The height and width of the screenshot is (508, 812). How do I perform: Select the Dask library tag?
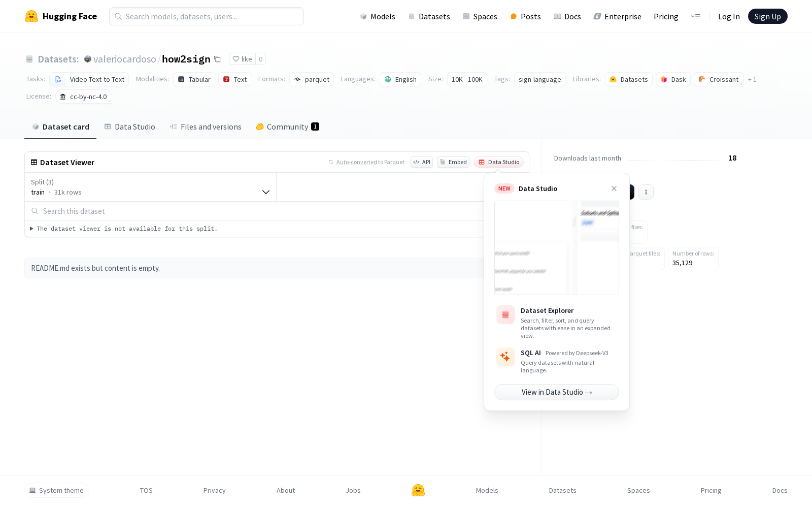[673, 79]
